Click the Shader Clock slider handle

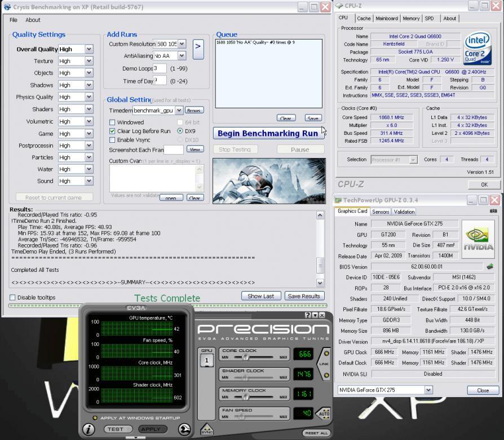pyautogui.click(x=245, y=377)
